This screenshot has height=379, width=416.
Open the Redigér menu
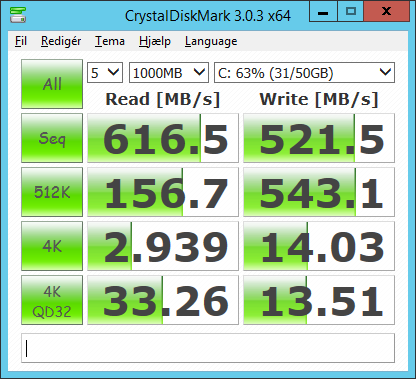tap(61, 41)
